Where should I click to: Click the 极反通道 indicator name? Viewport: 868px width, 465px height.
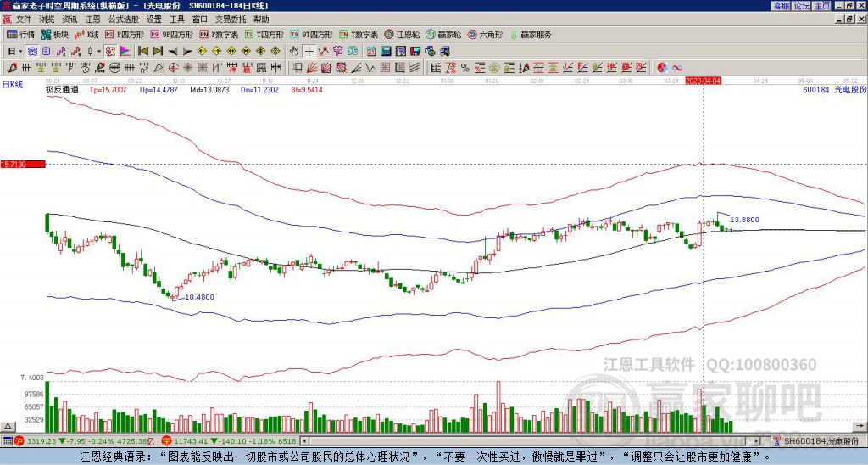(62, 89)
